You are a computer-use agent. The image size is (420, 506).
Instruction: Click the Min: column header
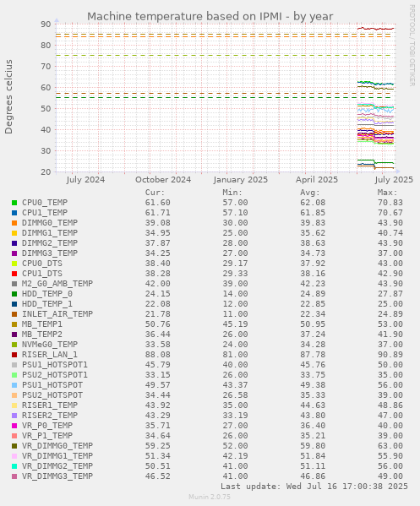click(232, 193)
